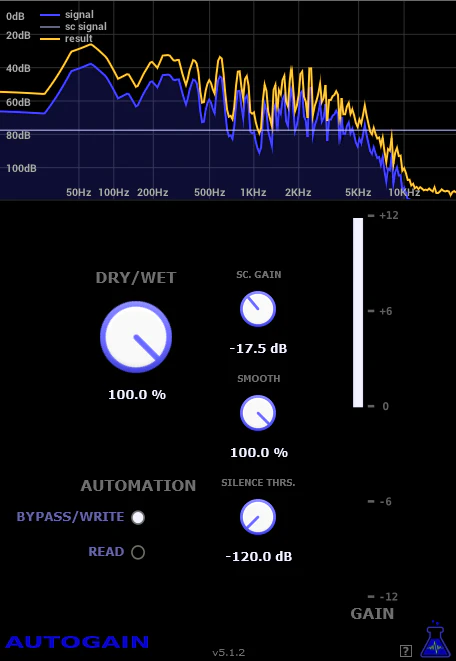
Task: Click the GAIN meter label
Action: coord(372,614)
